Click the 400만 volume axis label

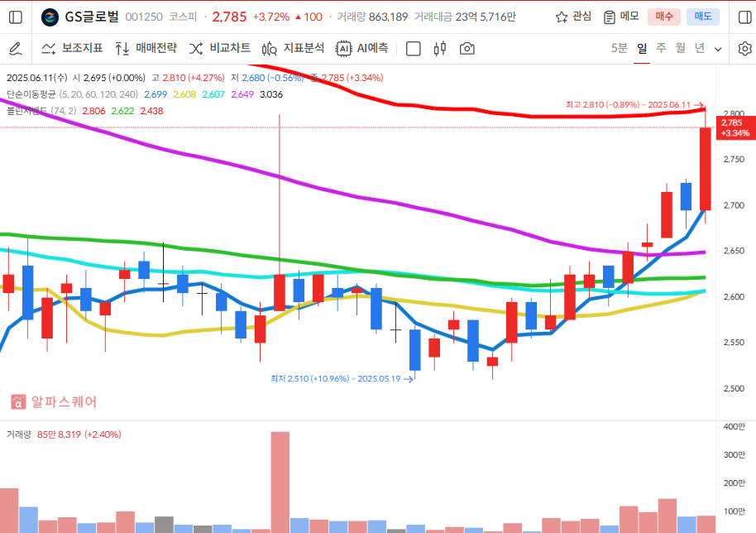point(734,426)
